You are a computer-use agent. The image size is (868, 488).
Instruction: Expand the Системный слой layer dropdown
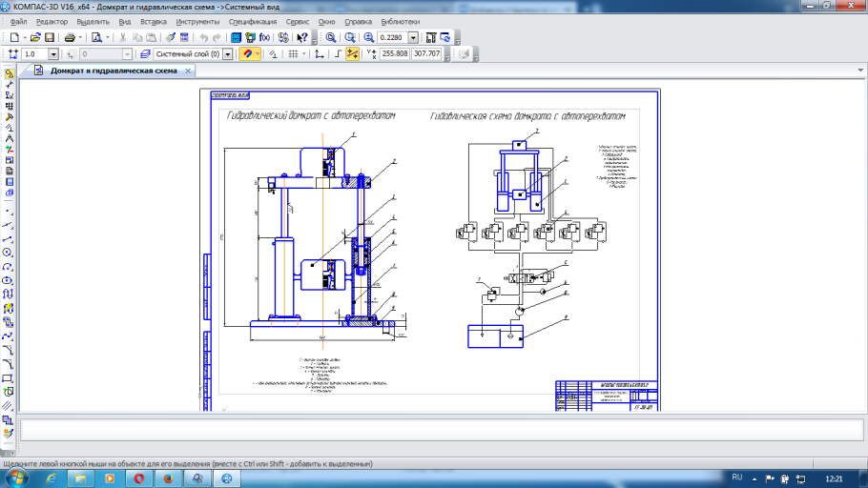pos(228,54)
